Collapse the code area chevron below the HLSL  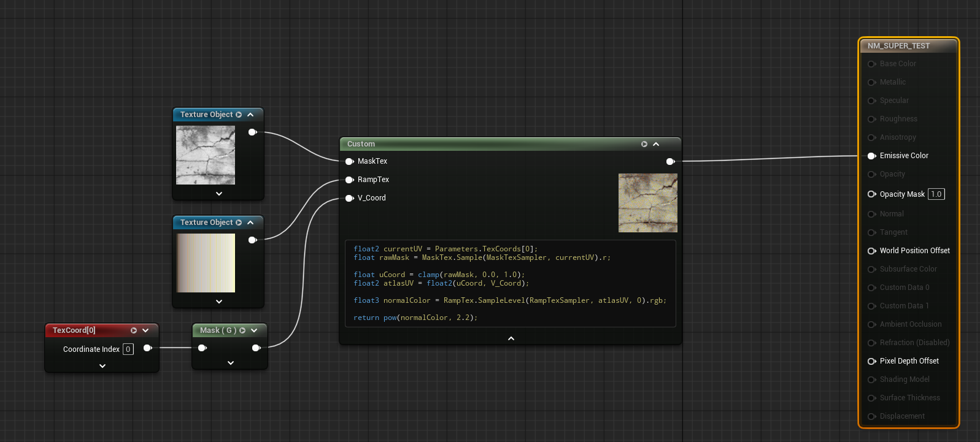click(x=511, y=338)
